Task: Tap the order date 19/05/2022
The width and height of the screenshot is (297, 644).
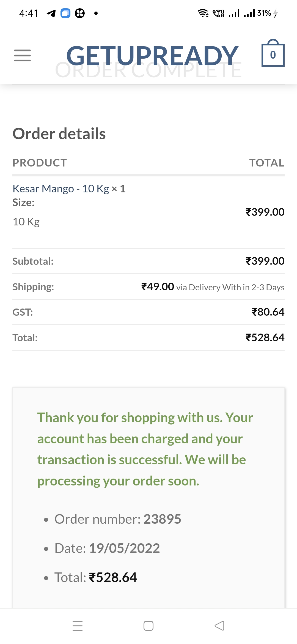Action: pos(124,548)
